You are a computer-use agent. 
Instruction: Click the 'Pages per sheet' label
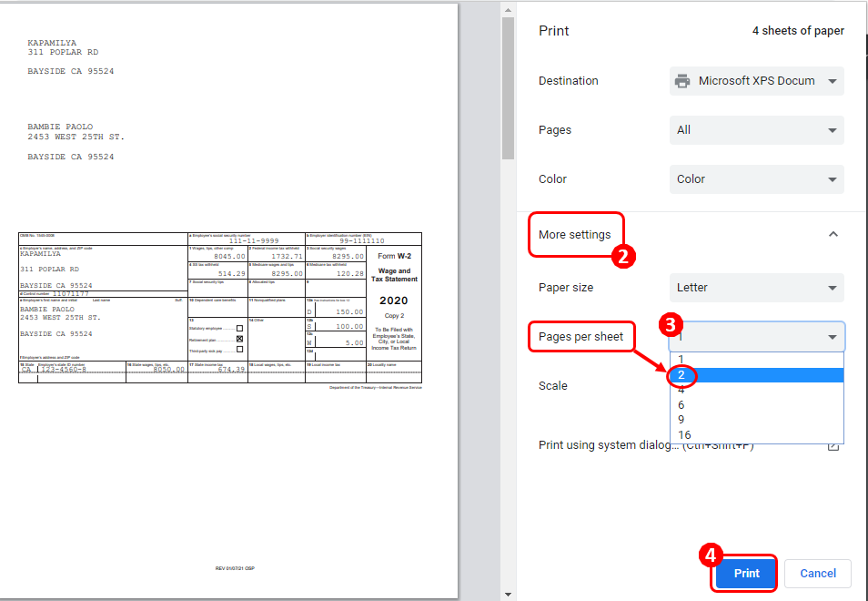pyautogui.click(x=580, y=337)
